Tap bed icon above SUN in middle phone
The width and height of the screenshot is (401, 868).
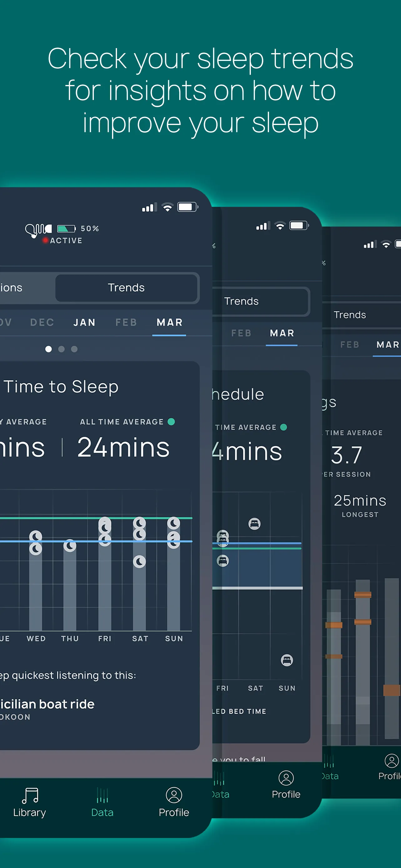pos(287,661)
